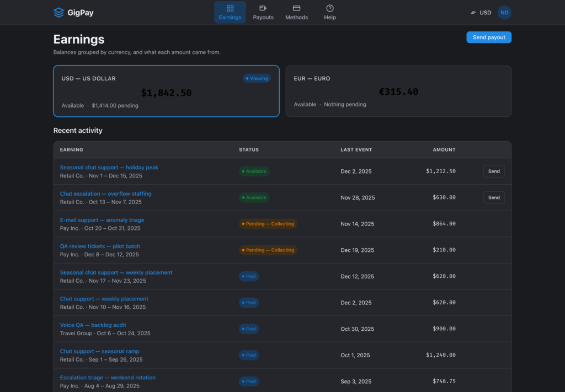Image resolution: width=565 pixels, height=392 pixels.
Task: Click Pending — Collecting badge for anomaly triage
Action: pos(268,224)
